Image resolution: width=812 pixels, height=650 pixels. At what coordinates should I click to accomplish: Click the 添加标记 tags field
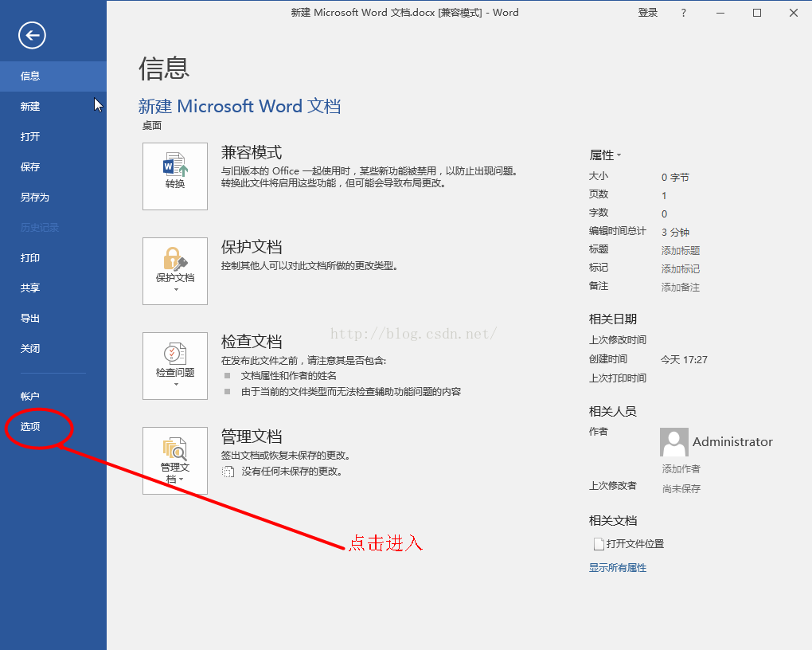[681, 269]
